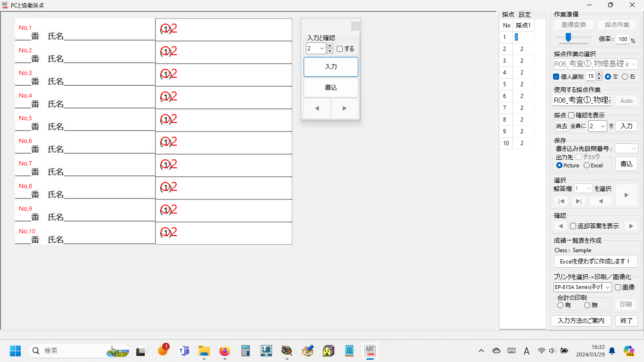Viewport: 644px width, 362px height.
Task: Switch to the 設定 tab
Action: point(525,15)
